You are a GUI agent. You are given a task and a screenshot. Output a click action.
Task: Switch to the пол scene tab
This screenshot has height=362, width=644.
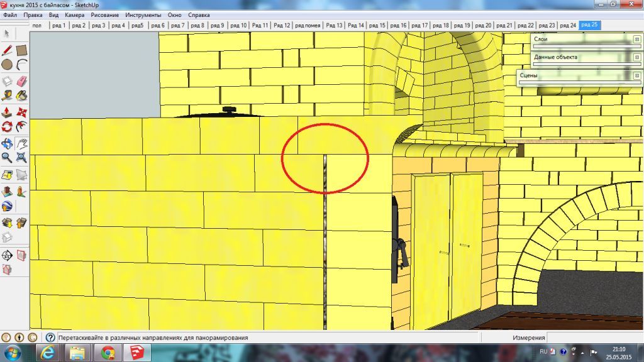[x=37, y=26]
